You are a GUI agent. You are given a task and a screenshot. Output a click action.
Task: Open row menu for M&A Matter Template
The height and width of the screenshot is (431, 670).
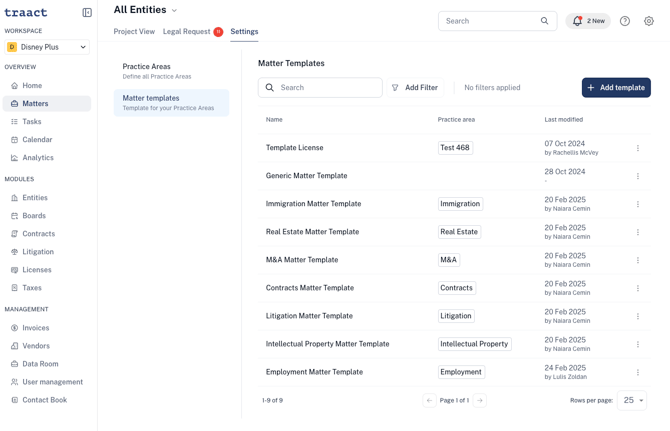(x=638, y=260)
